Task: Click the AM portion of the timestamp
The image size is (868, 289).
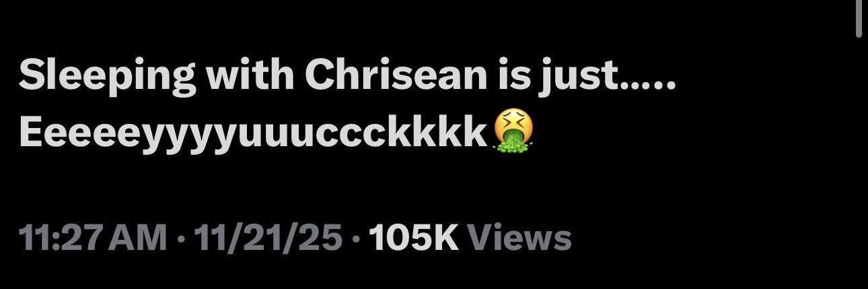Action: tap(137, 238)
